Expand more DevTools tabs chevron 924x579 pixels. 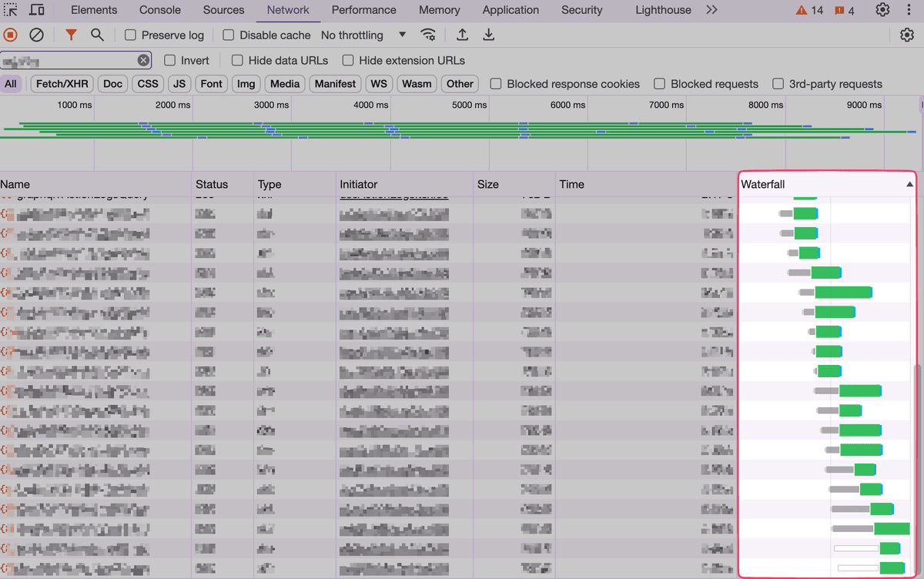click(711, 10)
